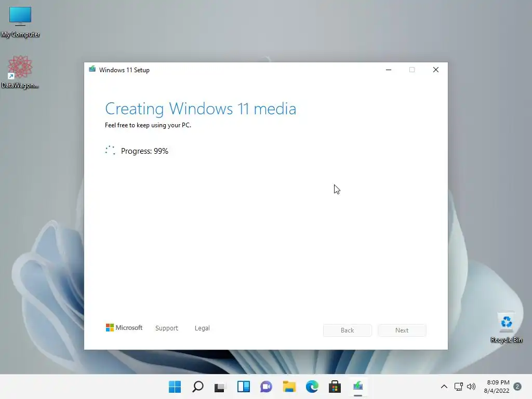Viewport: 532px width, 399px height.
Task: Click the progress spinner animation
Action: point(110,150)
